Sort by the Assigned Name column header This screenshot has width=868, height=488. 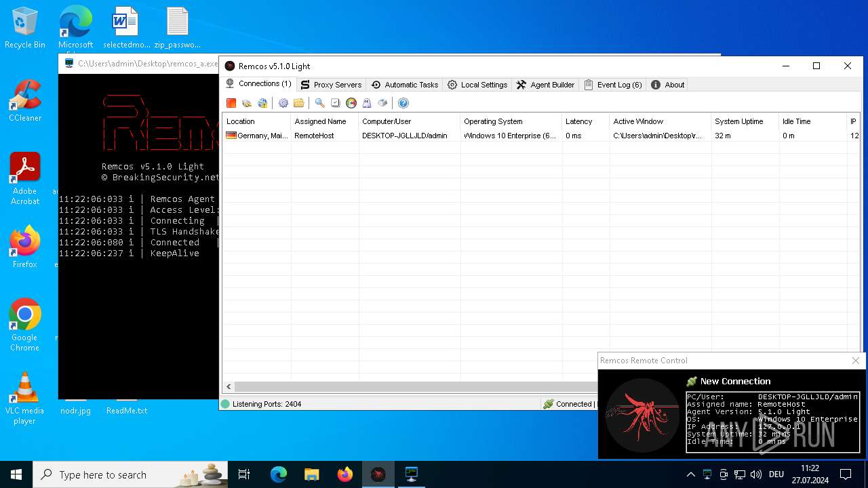click(x=324, y=121)
